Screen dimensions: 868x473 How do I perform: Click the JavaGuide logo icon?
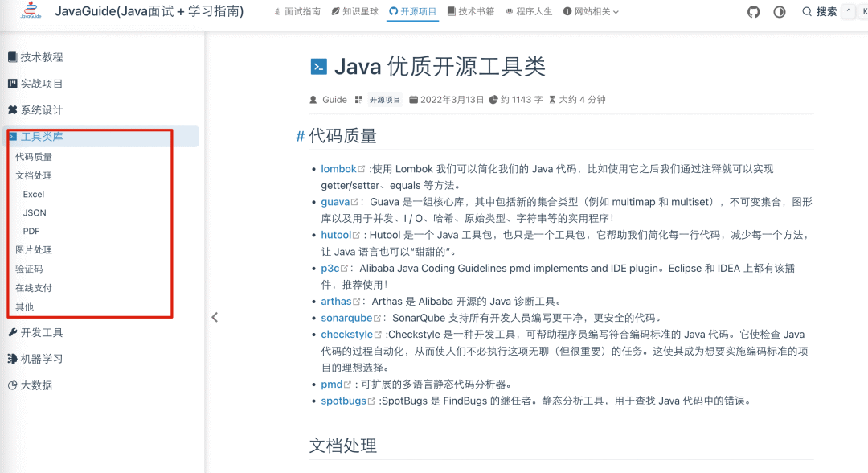tap(31, 10)
